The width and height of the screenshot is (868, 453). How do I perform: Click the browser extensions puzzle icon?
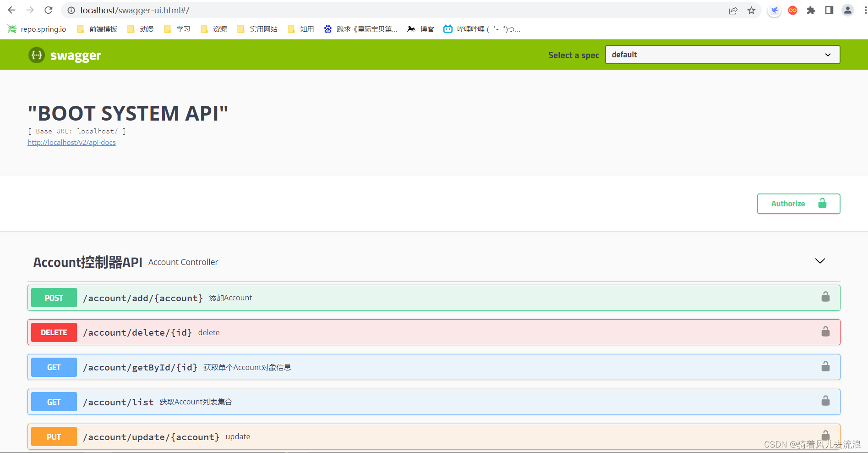(811, 10)
